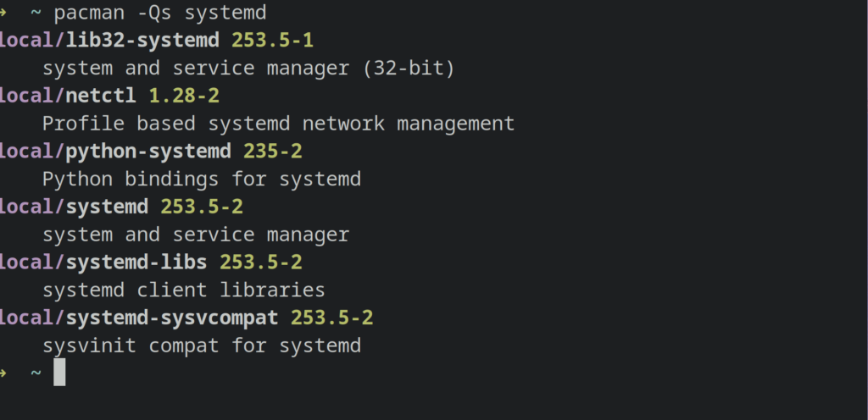This screenshot has height=420, width=868.
Task: Click "sysvinit compat for systemd" description
Action: (201, 345)
